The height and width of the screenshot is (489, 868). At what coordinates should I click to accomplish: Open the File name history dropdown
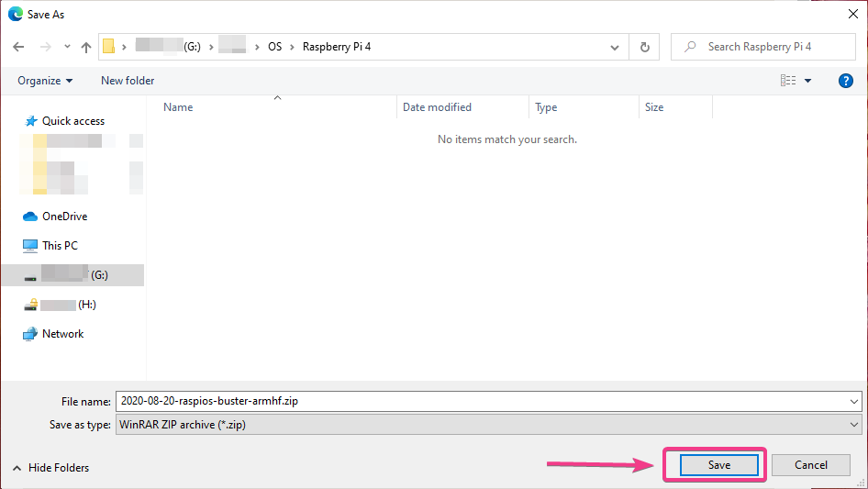click(x=854, y=401)
